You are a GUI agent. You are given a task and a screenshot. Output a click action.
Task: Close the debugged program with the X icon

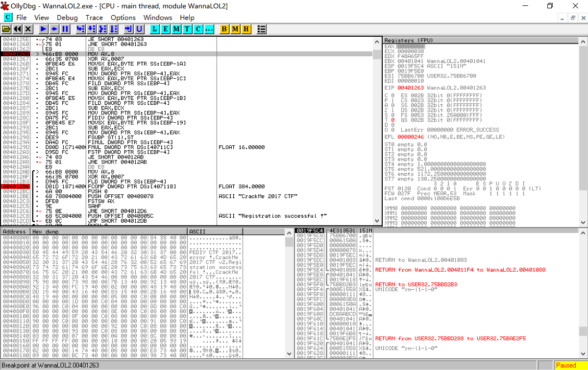tap(28, 29)
